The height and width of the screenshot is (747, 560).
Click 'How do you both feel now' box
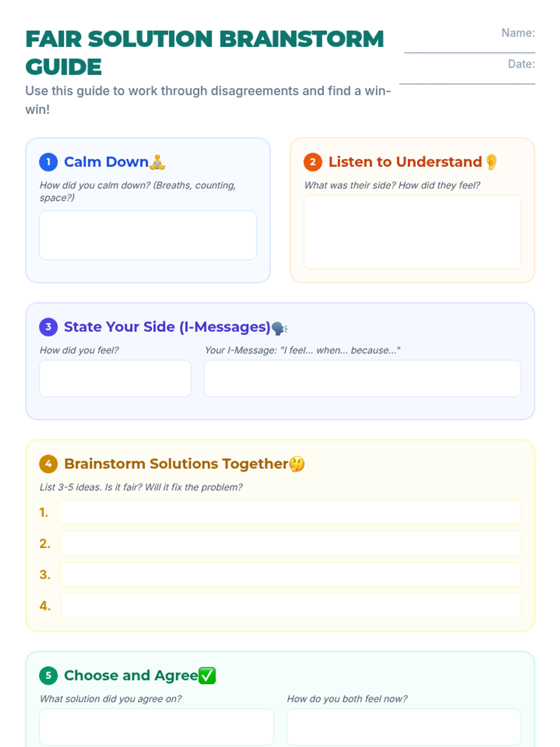click(404, 726)
